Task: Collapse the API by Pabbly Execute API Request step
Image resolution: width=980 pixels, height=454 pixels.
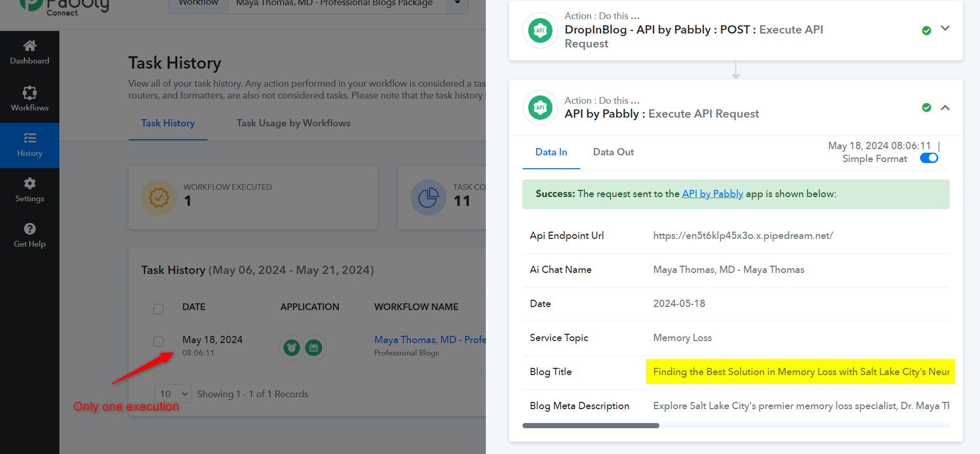Action: (945, 107)
